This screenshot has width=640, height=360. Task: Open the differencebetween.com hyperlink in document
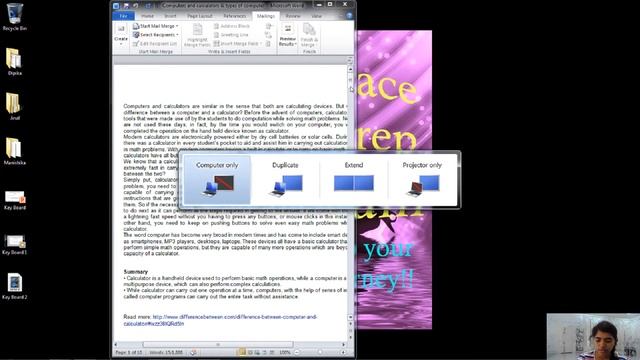(x=220, y=320)
